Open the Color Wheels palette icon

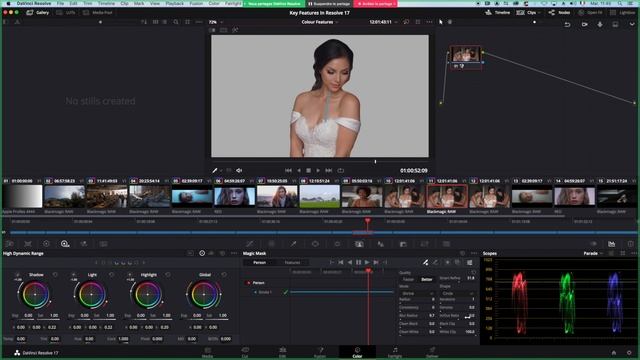pos(46,244)
